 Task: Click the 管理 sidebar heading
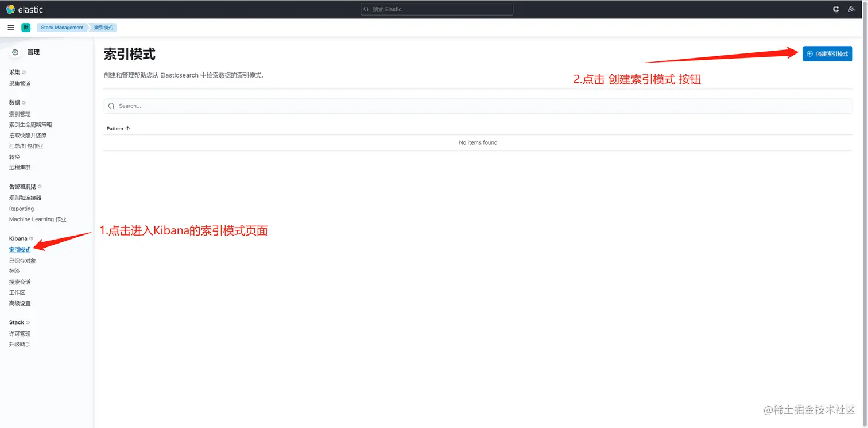pyautogui.click(x=33, y=52)
